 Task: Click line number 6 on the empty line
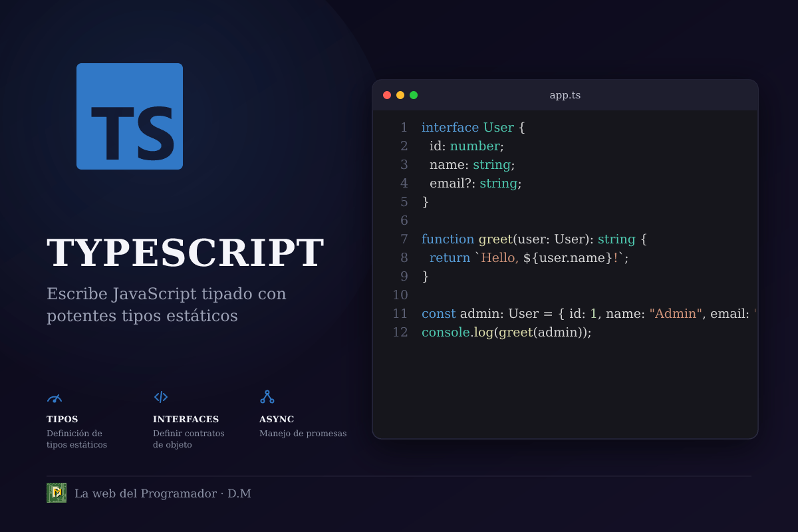[x=404, y=220]
